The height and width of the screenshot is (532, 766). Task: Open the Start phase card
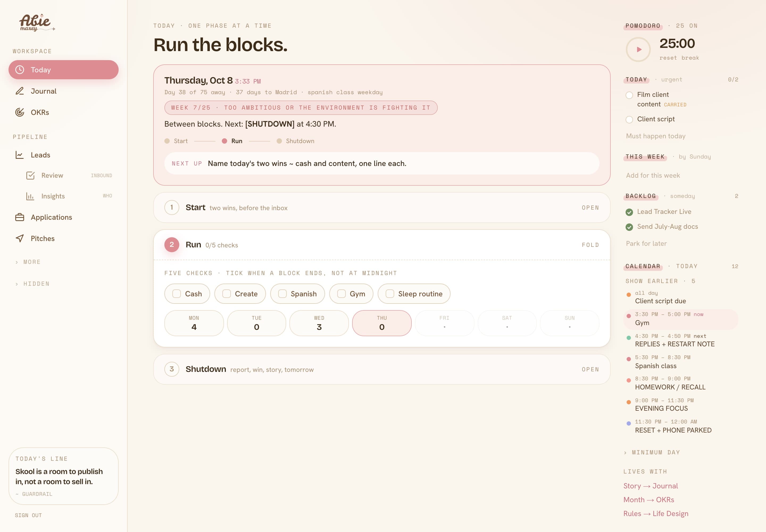(382, 207)
